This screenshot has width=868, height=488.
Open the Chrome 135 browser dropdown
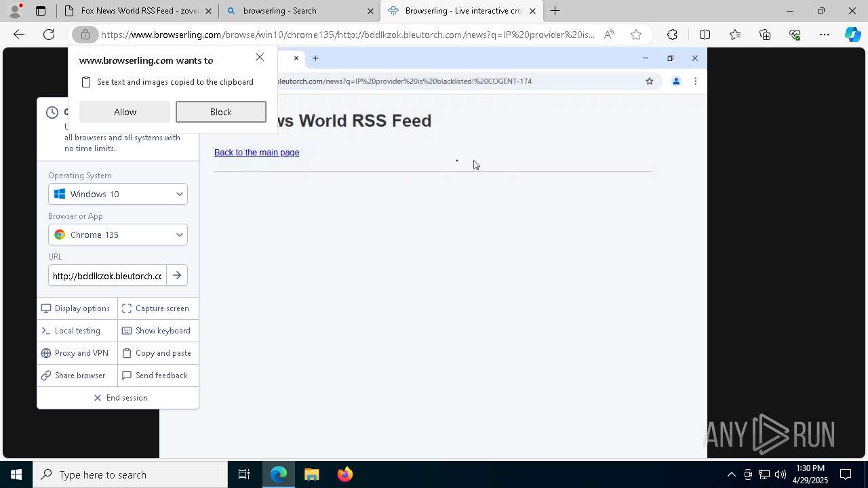point(118,235)
